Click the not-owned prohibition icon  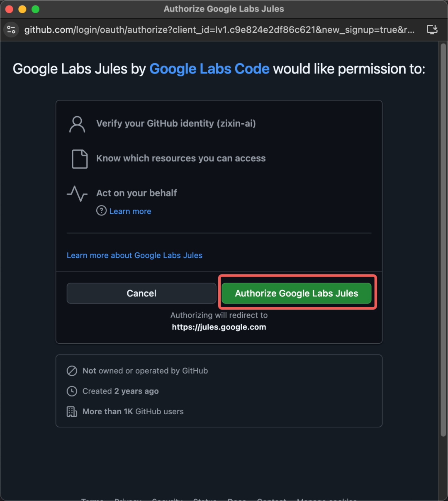point(72,371)
